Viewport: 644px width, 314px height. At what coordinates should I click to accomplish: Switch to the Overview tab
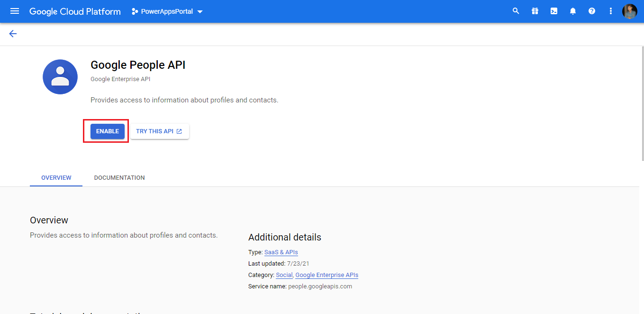click(56, 178)
